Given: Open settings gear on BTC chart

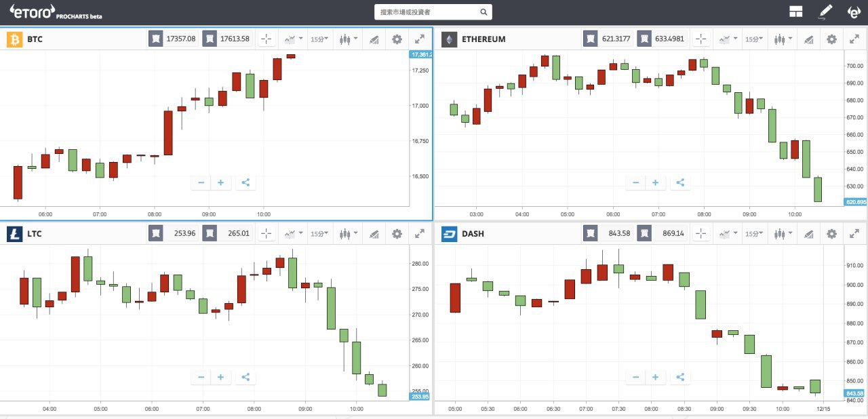Looking at the screenshot, I should [x=397, y=39].
